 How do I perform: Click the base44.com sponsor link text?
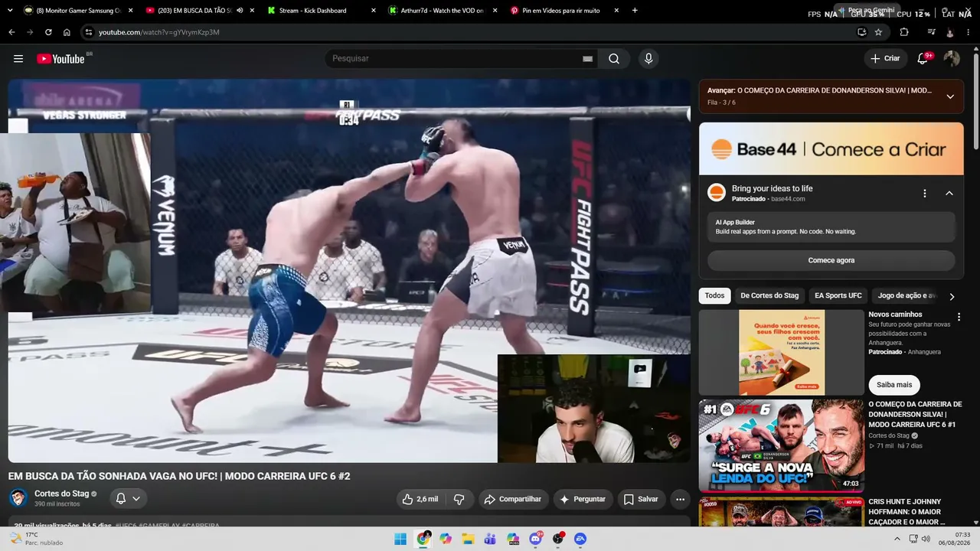788,199
